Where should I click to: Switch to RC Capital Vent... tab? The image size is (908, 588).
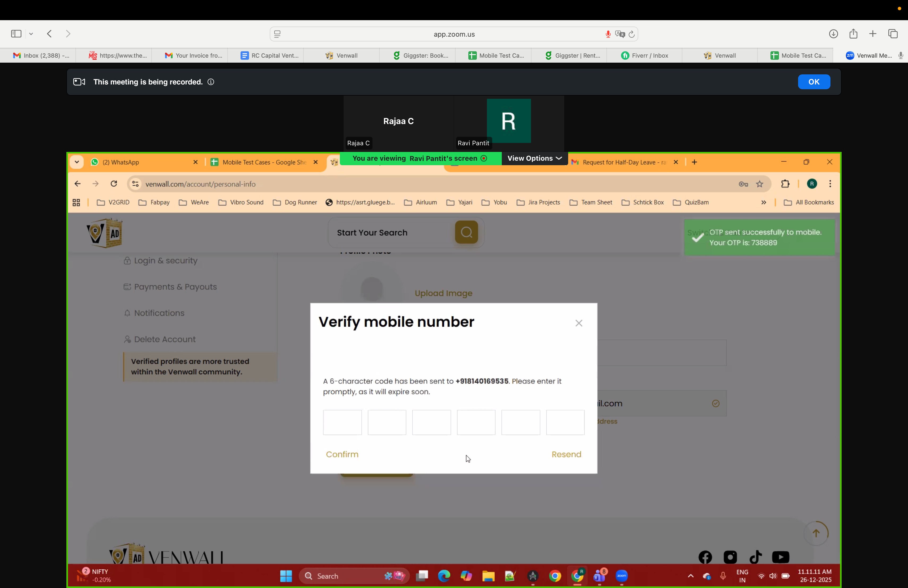pos(269,56)
